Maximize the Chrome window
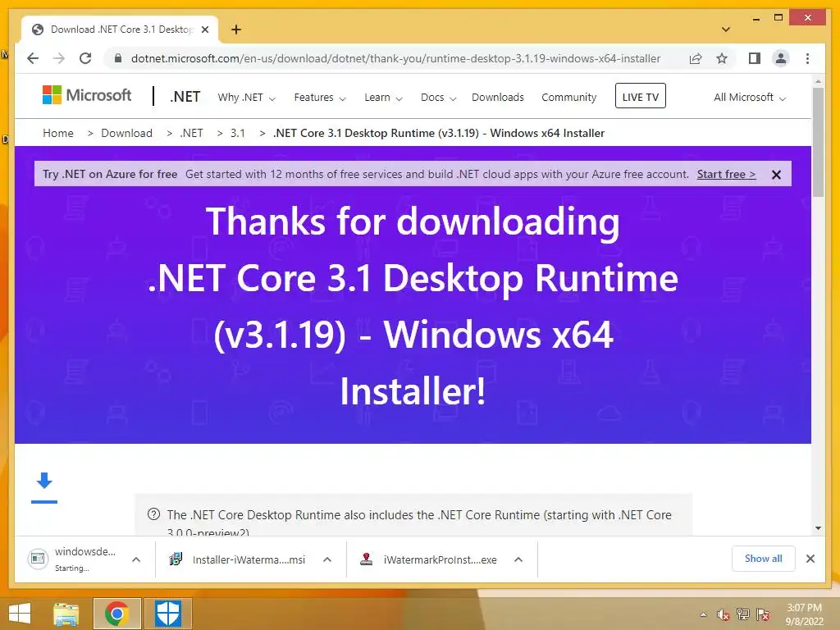Viewport: 840px width, 630px height. click(x=778, y=18)
